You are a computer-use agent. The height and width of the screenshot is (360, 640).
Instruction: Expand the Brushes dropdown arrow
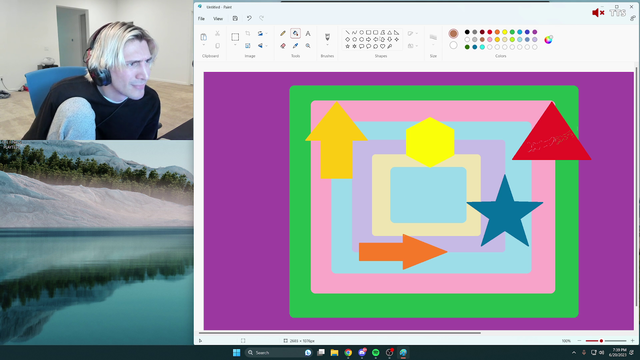[x=327, y=45]
